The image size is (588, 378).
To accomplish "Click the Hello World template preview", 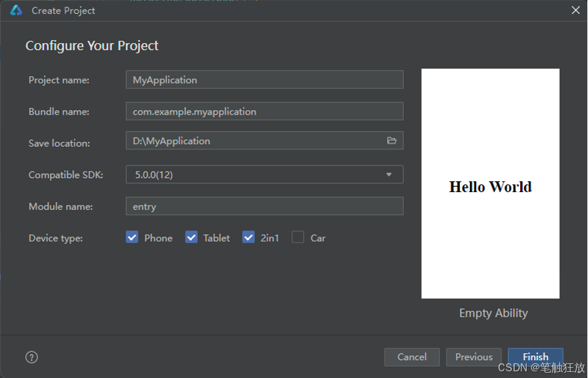I will [x=490, y=183].
